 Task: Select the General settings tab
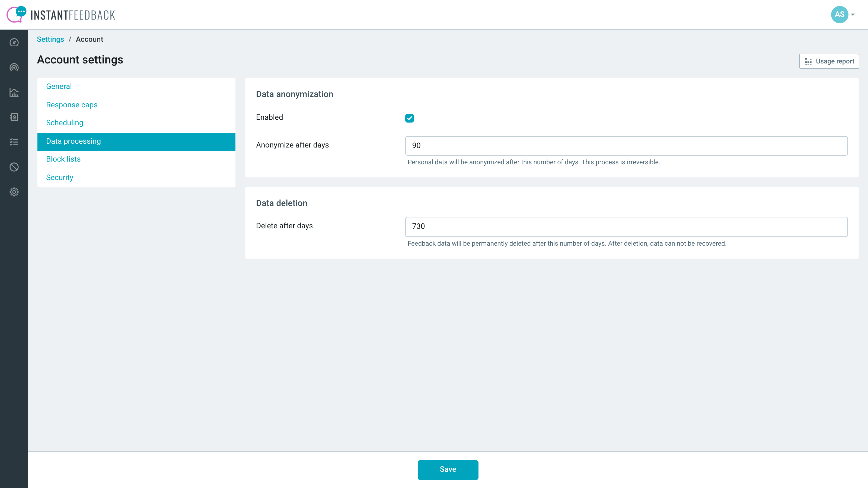pyautogui.click(x=136, y=86)
